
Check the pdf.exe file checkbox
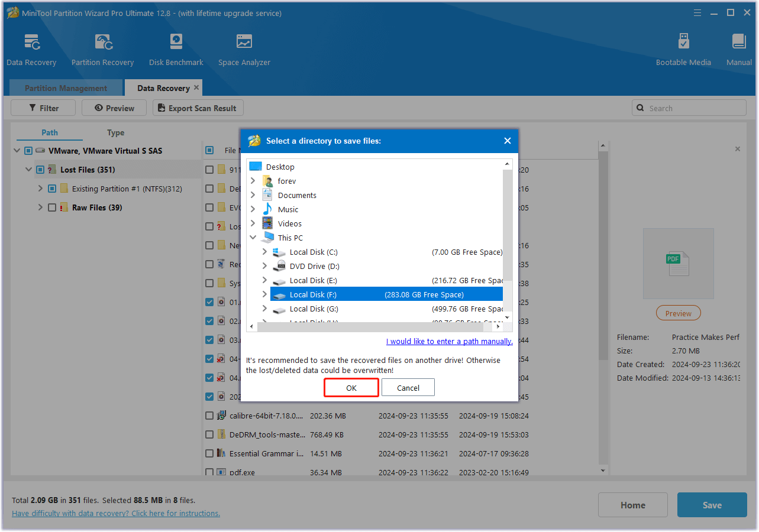click(209, 472)
